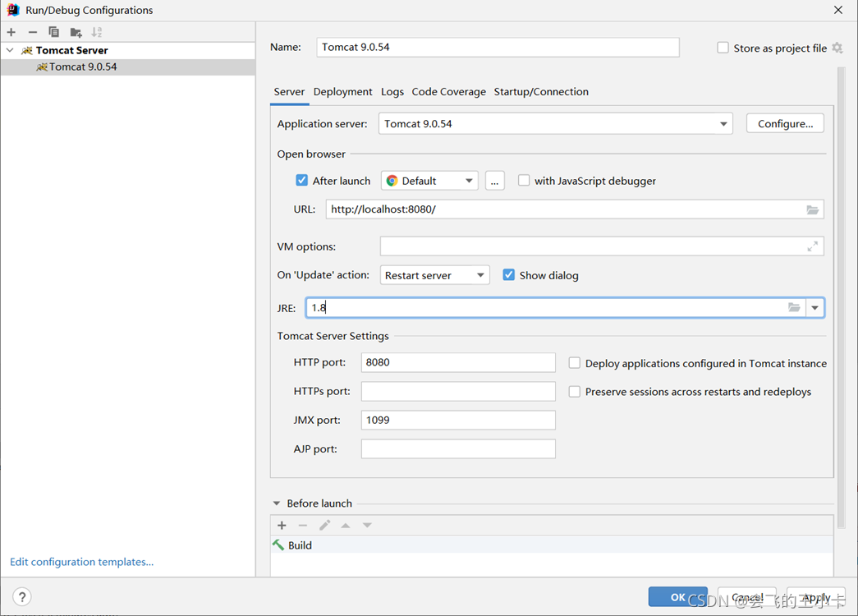Click the Apply button
This screenshot has height=616, width=858.
(816, 597)
